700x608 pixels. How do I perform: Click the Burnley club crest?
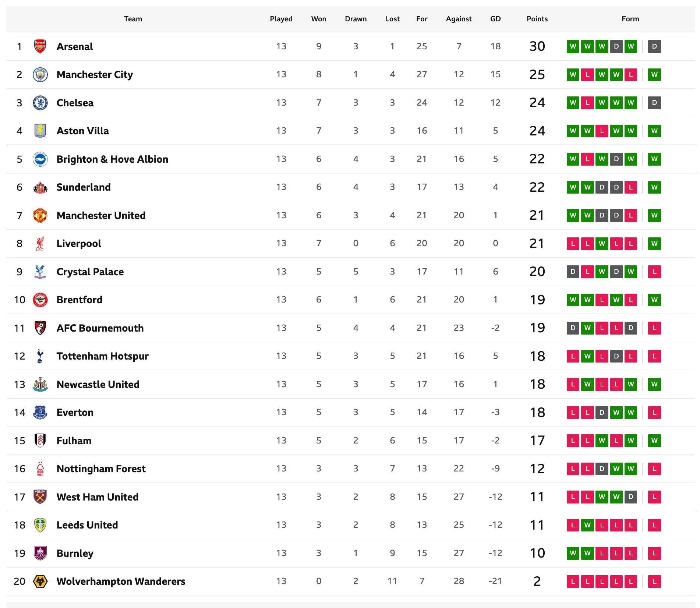(x=40, y=553)
